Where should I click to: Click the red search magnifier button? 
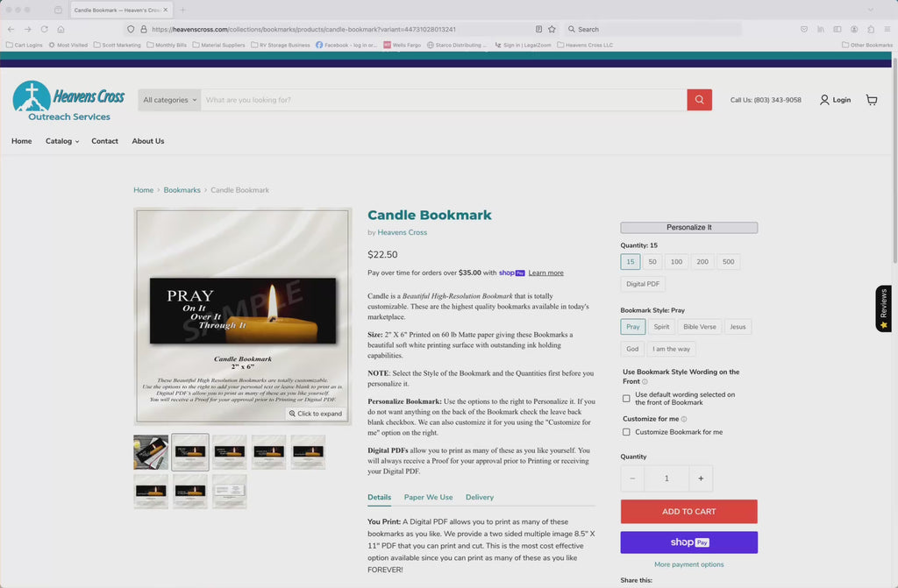tap(699, 100)
